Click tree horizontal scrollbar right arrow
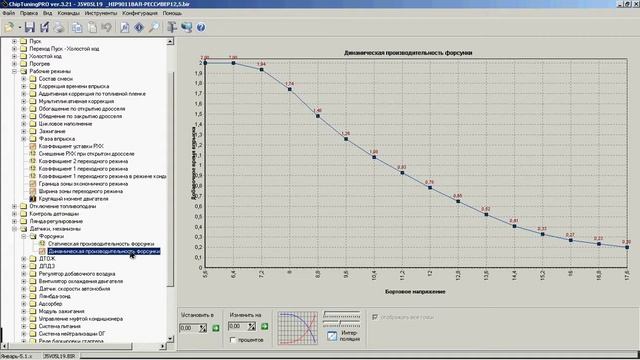The height and width of the screenshot is (360, 640). pos(162,346)
